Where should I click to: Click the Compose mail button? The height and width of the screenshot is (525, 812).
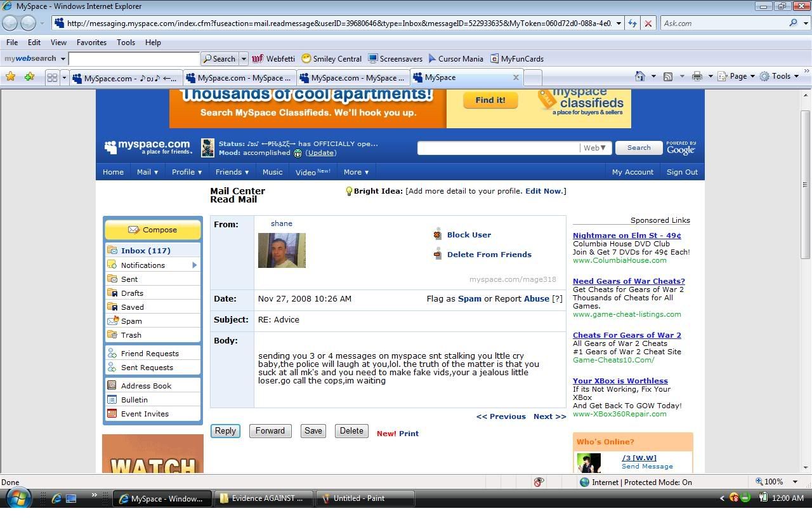(152, 230)
